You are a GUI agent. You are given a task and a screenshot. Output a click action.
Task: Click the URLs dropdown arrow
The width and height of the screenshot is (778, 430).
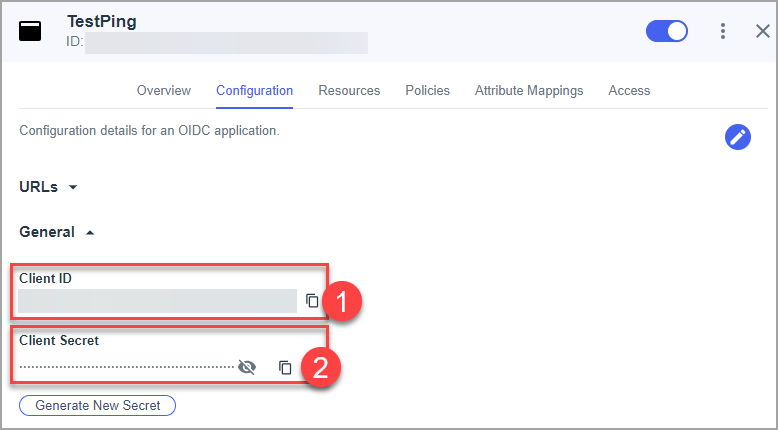(73, 187)
